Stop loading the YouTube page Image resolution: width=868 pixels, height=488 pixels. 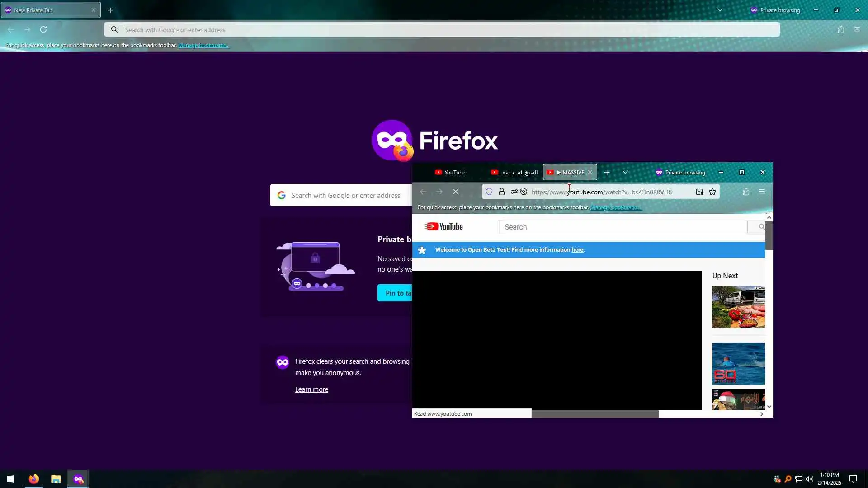coord(456,192)
